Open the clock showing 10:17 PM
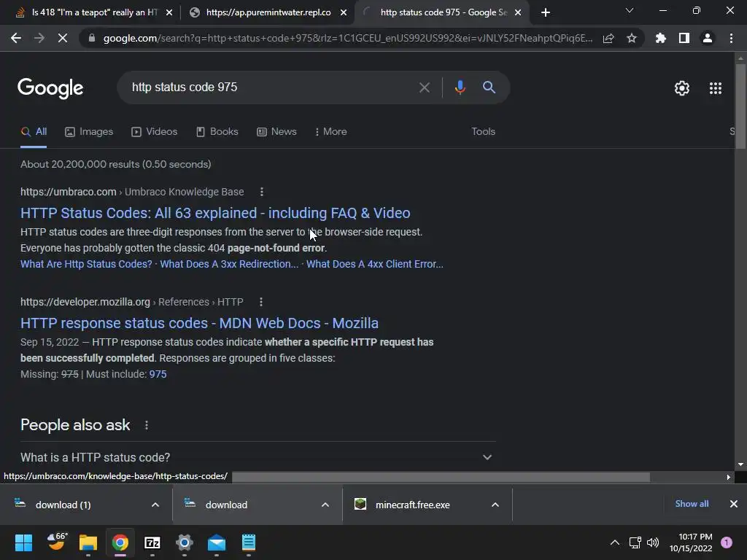Screen dimensions: 747x560 (691, 542)
